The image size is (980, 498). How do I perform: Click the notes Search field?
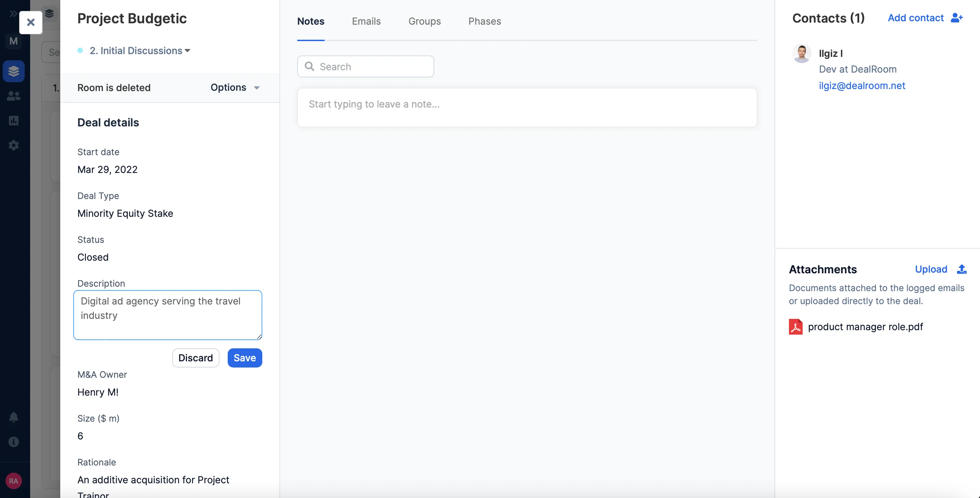365,66
